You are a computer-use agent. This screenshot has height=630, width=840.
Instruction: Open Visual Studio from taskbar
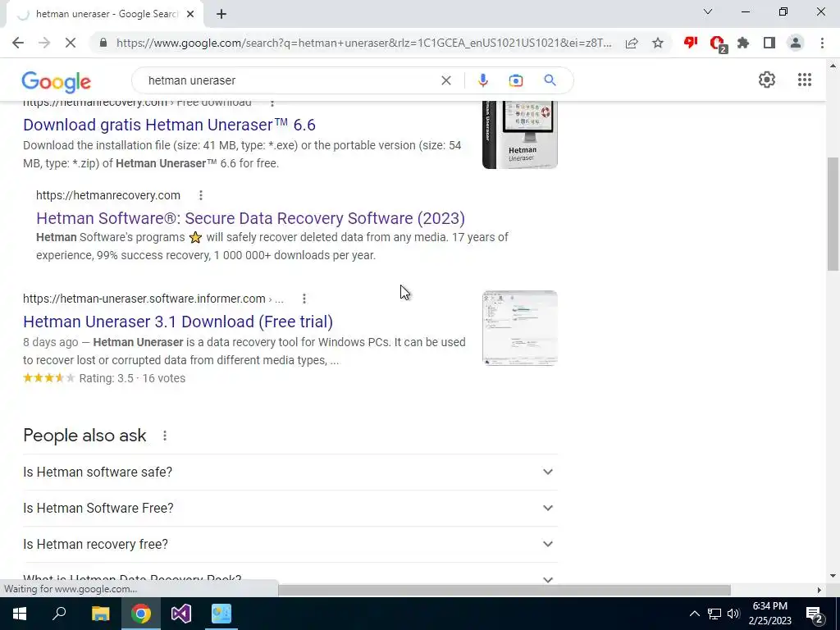[x=181, y=614]
